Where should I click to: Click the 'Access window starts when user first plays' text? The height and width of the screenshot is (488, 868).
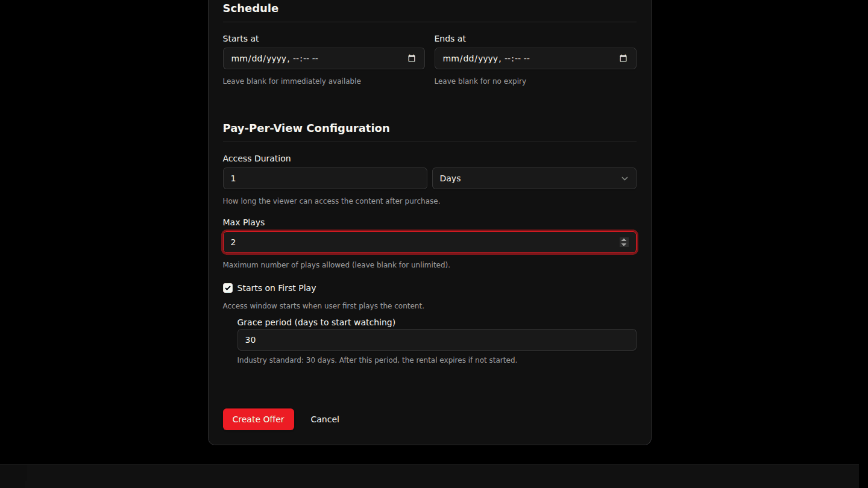tap(324, 306)
